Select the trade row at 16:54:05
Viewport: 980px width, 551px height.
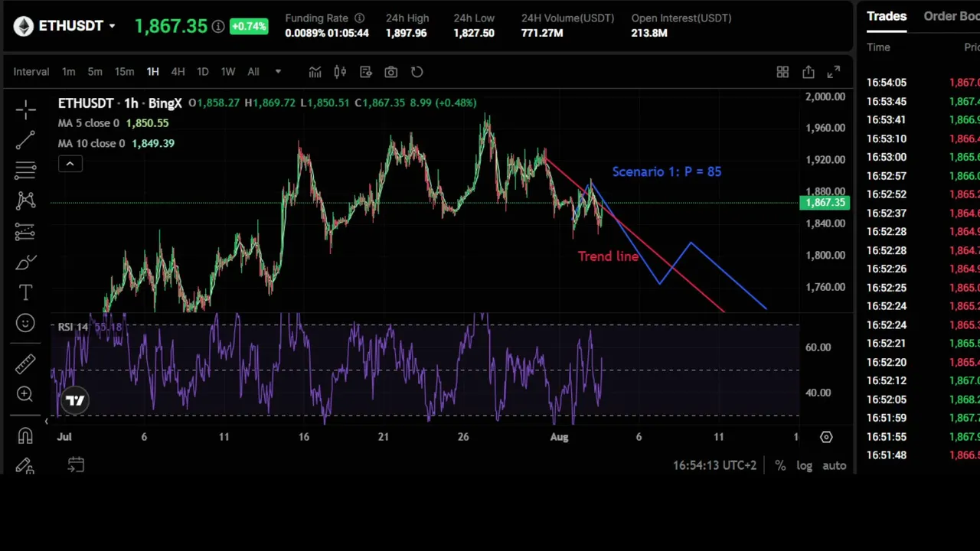coord(923,83)
